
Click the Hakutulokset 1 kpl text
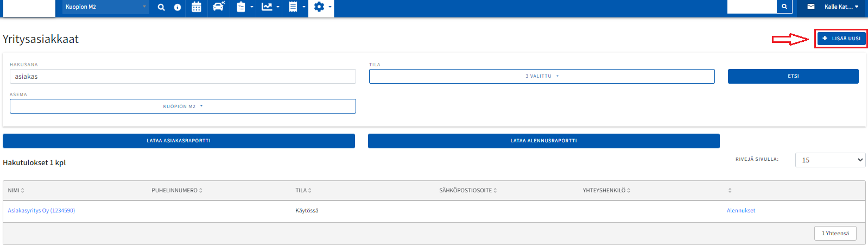click(34, 162)
